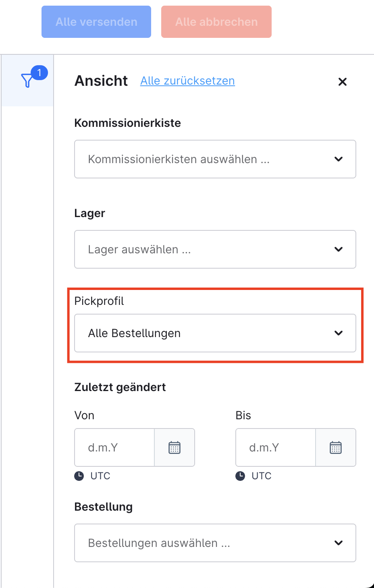Click the chevron arrow in Pickprofil field
The width and height of the screenshot is (374, 588).
[339, 333]
